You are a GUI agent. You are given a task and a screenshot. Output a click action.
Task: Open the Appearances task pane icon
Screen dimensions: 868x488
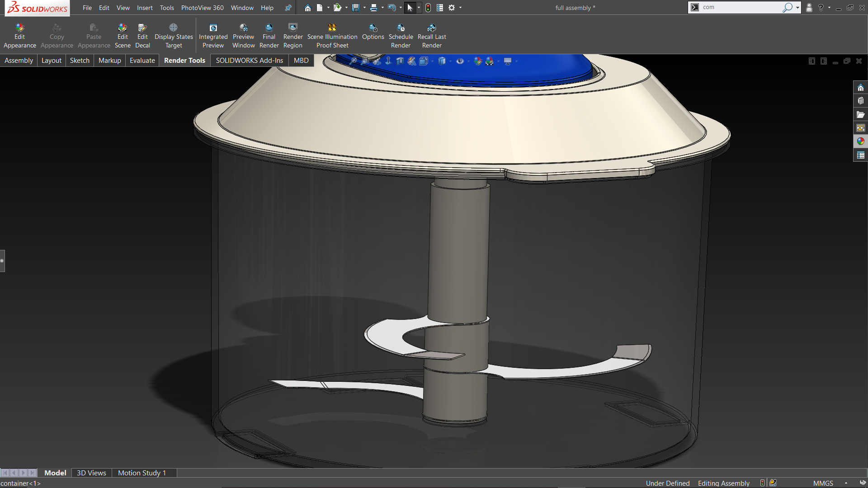tap(860, 141)
